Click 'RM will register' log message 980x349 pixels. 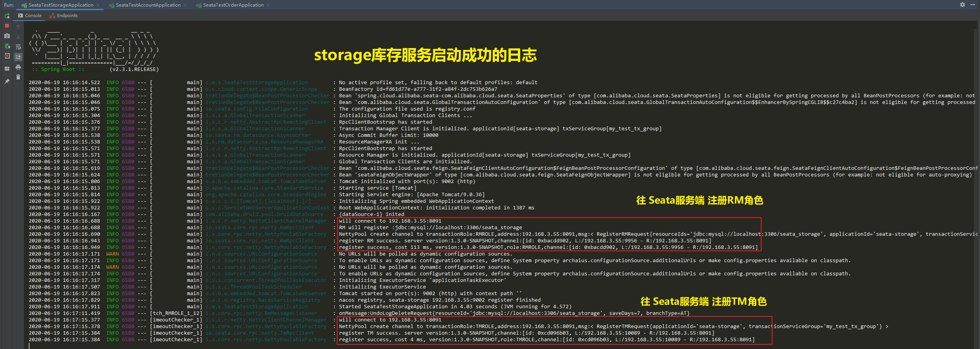pos(431,228)
